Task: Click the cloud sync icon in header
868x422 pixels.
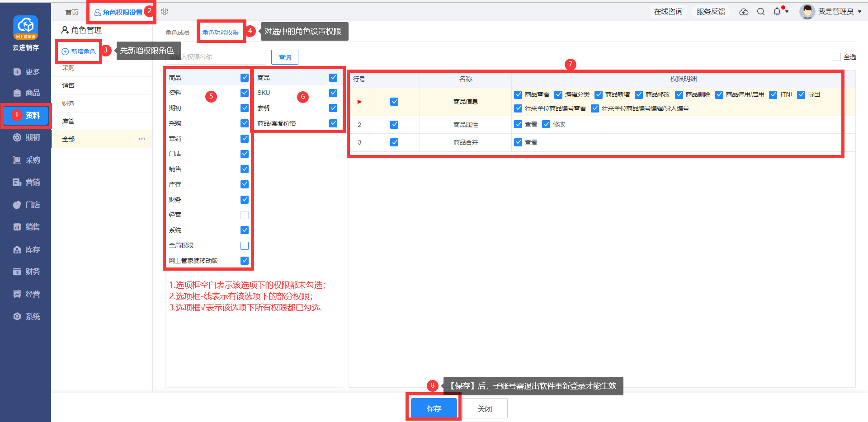Action: (744, 12)
